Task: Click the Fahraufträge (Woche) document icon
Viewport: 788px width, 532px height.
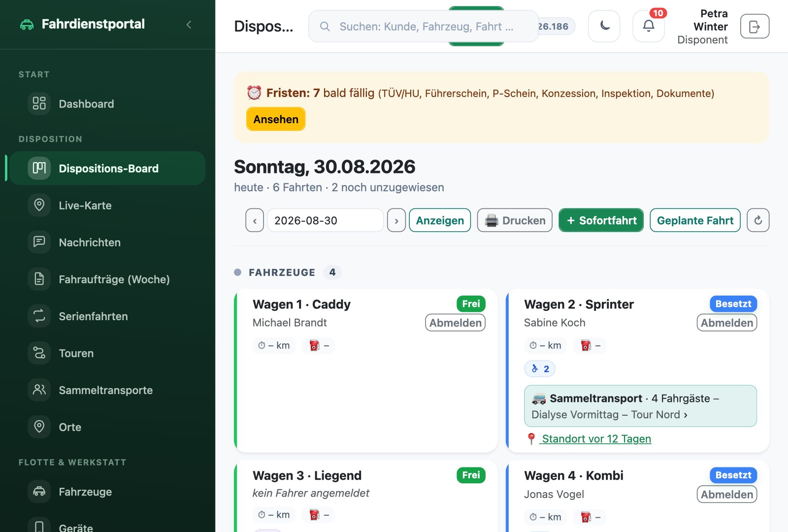Action: click(x=39, y=279)
